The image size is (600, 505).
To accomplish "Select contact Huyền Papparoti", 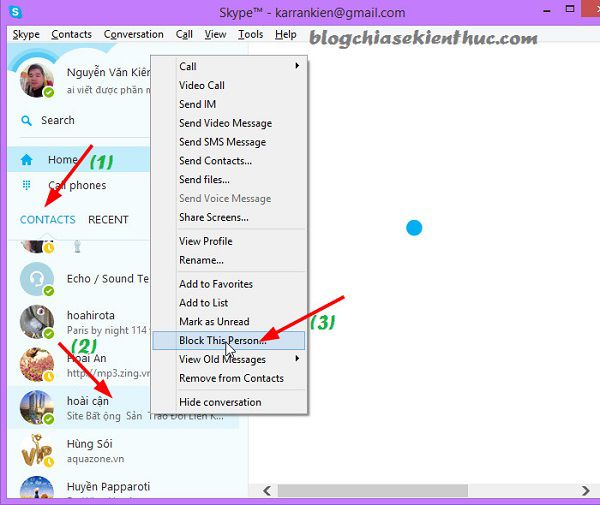I will tap(128, 486).
